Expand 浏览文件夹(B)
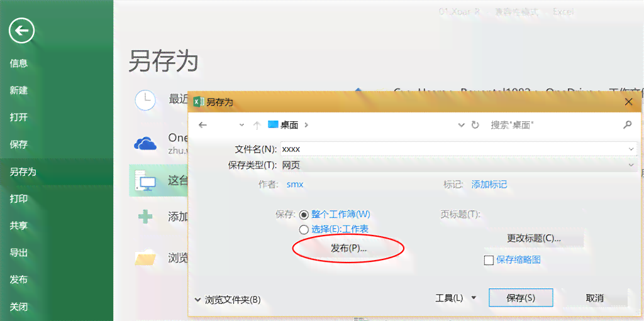 tap(228, 300)
